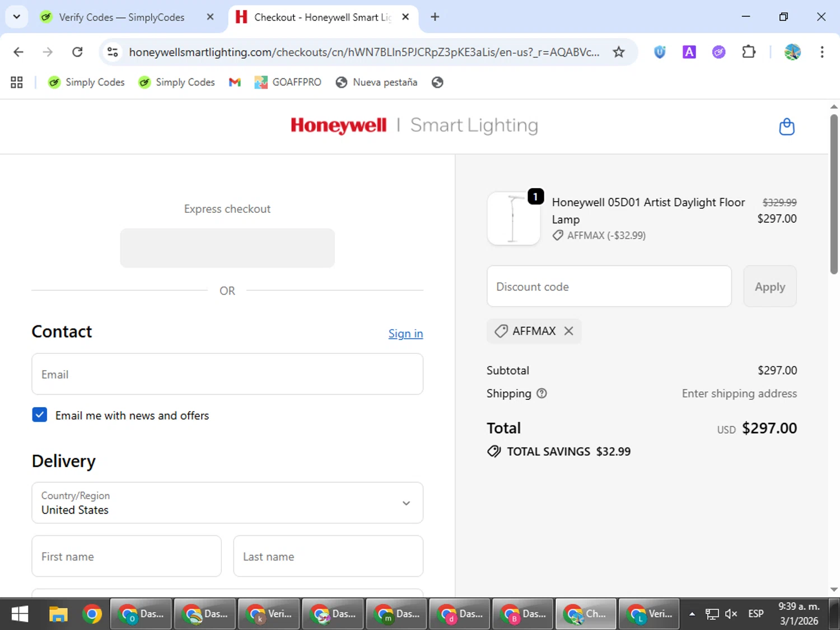Show hidden system tray icons

pyautogui.click(x=692, y=614)
